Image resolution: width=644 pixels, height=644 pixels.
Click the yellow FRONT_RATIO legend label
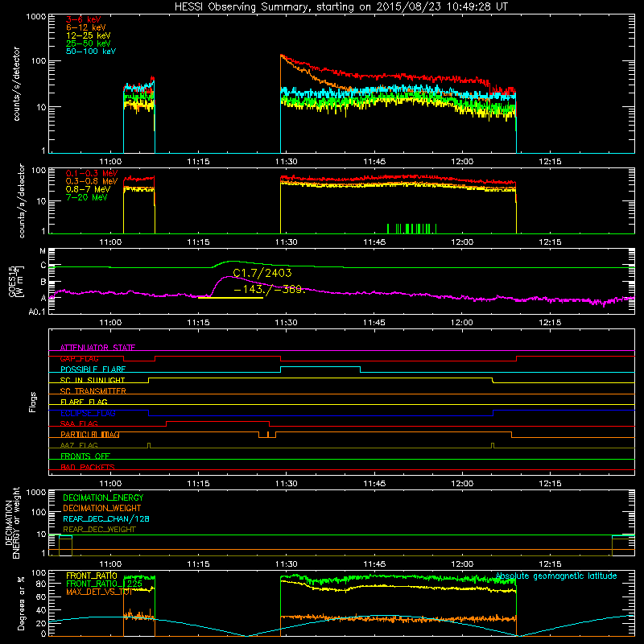92,576
